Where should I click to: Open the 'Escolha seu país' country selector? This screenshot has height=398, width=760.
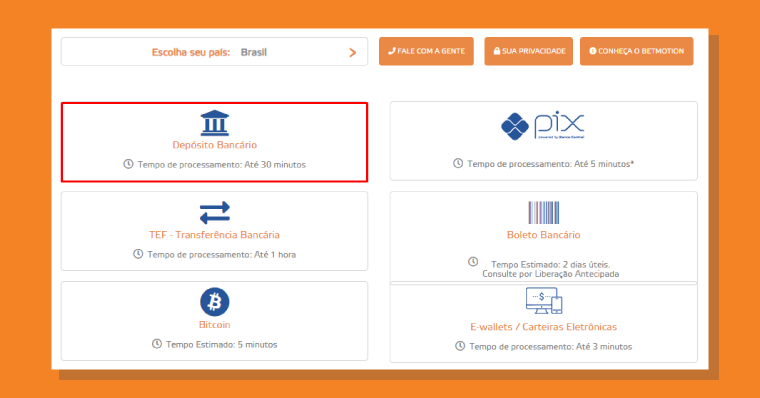214,51
